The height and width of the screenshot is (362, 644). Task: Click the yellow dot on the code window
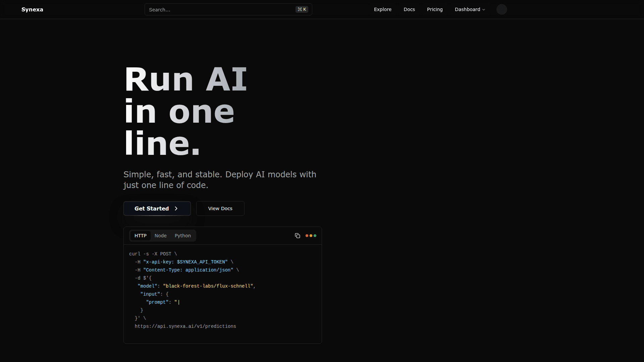[x=311, y=236]
